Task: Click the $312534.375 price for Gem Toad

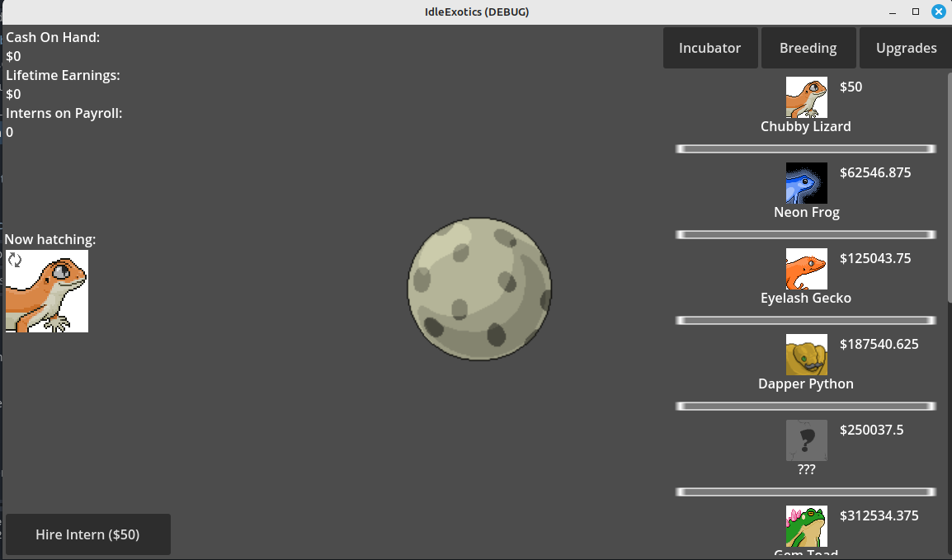Action: (x=879, y=515)
